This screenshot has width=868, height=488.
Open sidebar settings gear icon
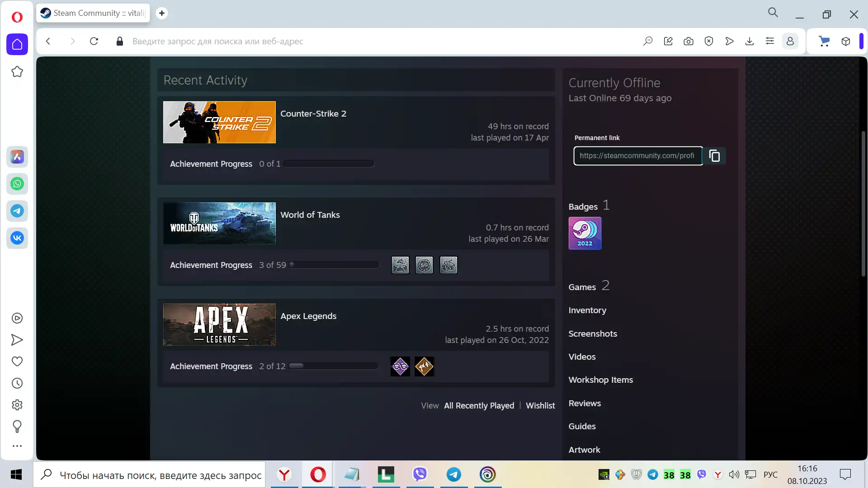click(x=17, y=405)
